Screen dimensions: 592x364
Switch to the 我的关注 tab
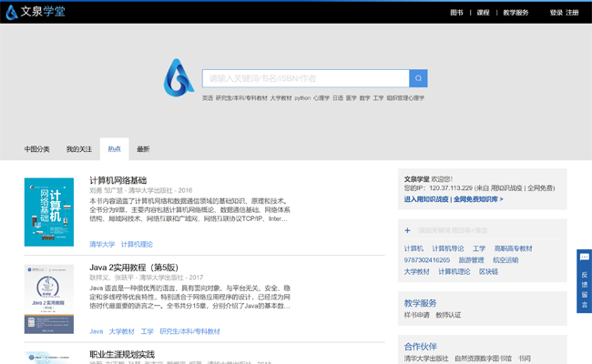click(79, 149)
